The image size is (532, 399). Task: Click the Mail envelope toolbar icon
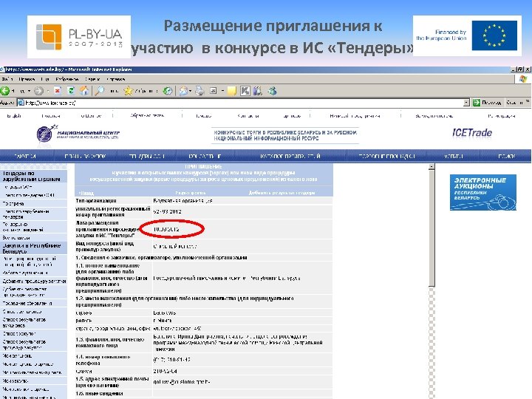pyautogui.click(x=183, y=91)
